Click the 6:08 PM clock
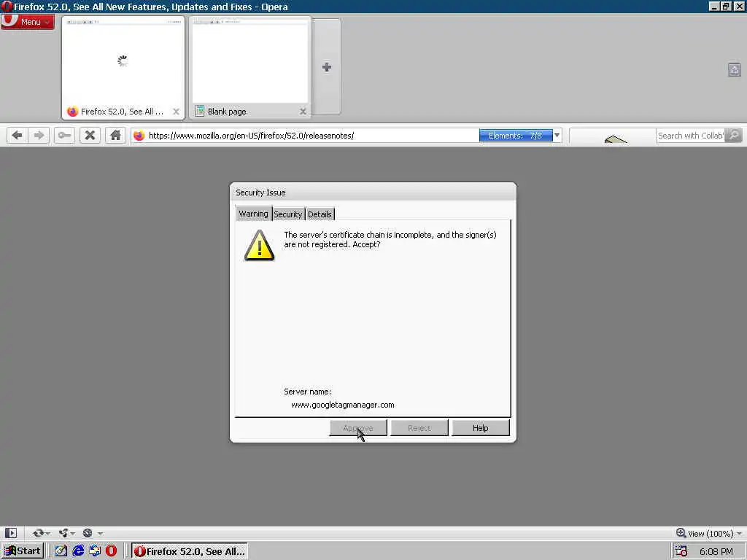Image resolution: width=747 pixels, height=560 pixels. click(x=716, y=551)
